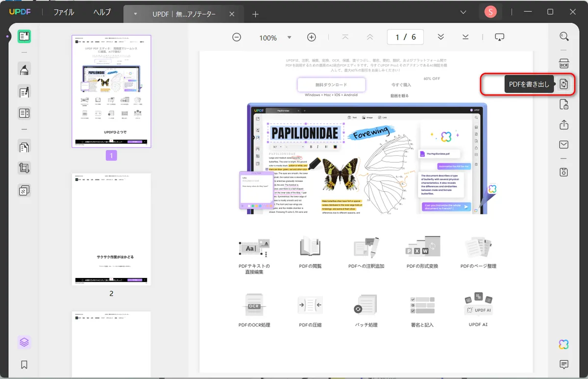The height and width of the screenshot is (379, 588).
Task: Open the Layers panel icon
Action: pos(24,342)
